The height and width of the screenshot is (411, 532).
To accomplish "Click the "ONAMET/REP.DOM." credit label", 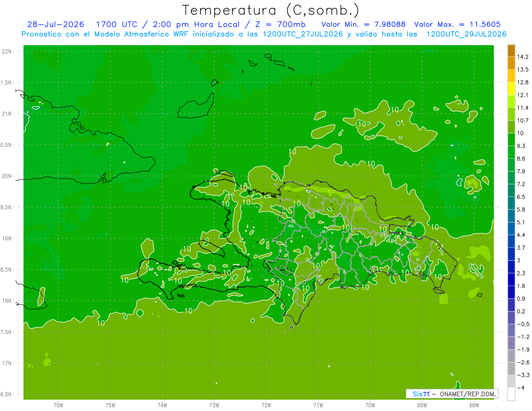I will pos(467,394).
